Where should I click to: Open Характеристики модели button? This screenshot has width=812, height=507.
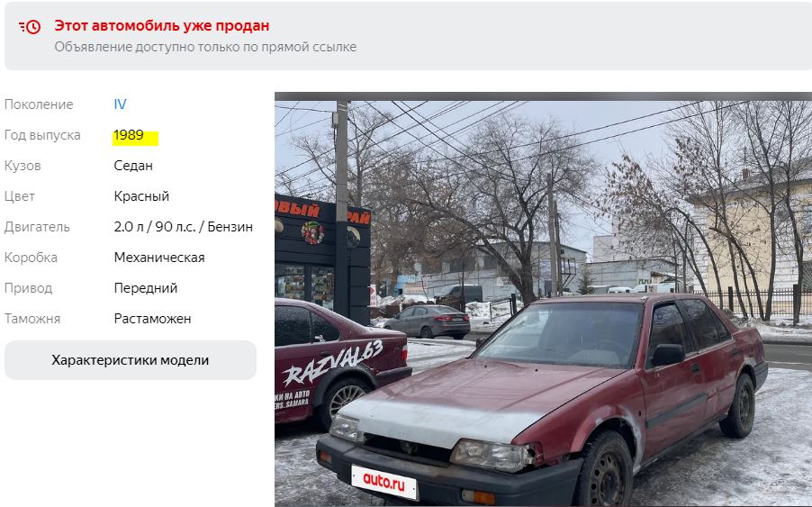pyautogui.click(x=130, y=360)
